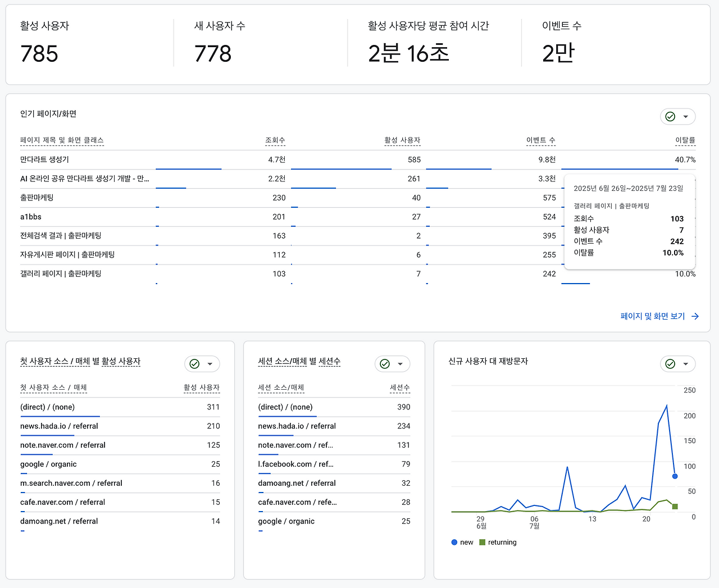719x588 pixels.
Task: Select the news.hada.io / referral source row
Action: coord(60,426)
